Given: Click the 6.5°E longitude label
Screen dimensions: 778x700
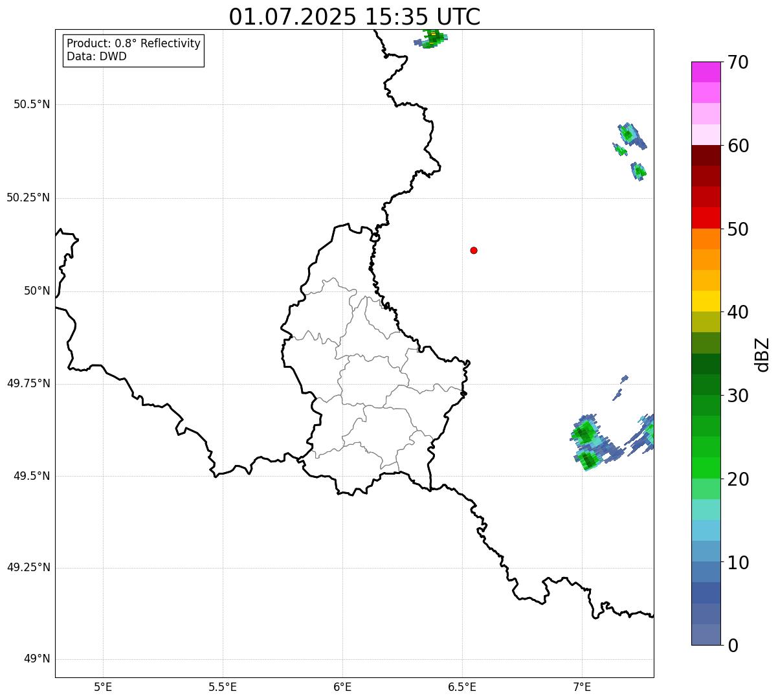Looking at the screenshot, I should tap(462, 686).
